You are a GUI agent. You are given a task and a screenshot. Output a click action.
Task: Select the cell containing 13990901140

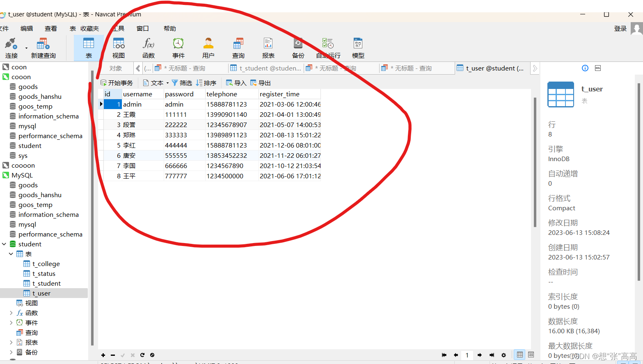pos(231,114)
